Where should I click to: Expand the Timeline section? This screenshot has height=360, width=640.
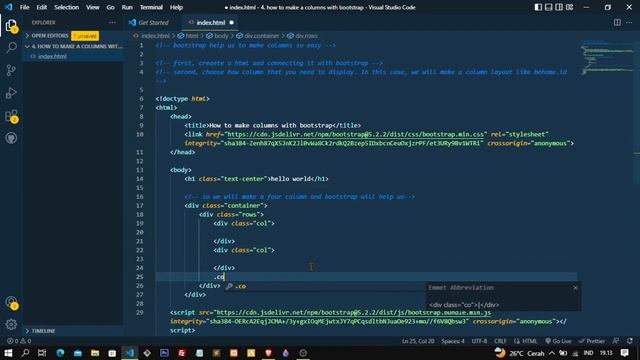pyautogui.click(x=43, y=331)
